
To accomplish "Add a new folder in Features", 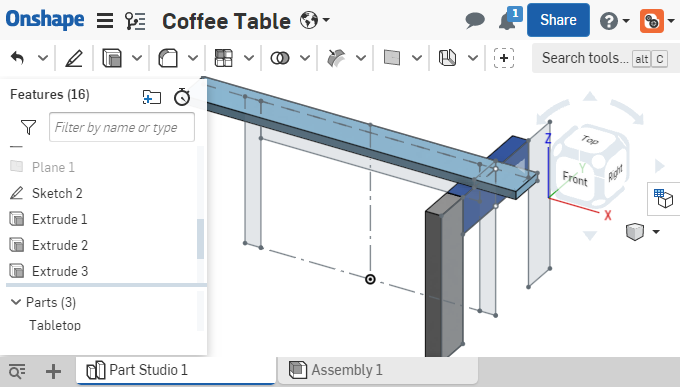I will tap(152, 97).
